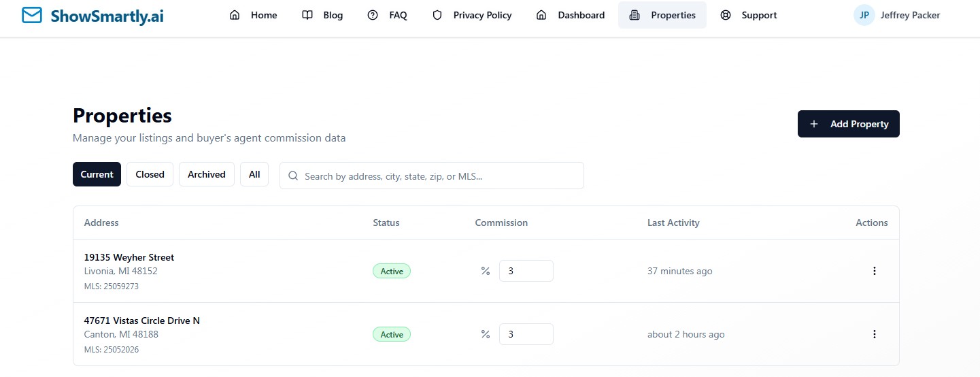This screenshot has width=980, height=377.
Task: Click the lifebuoy icon beside Support
Action: tap(726, 15)
